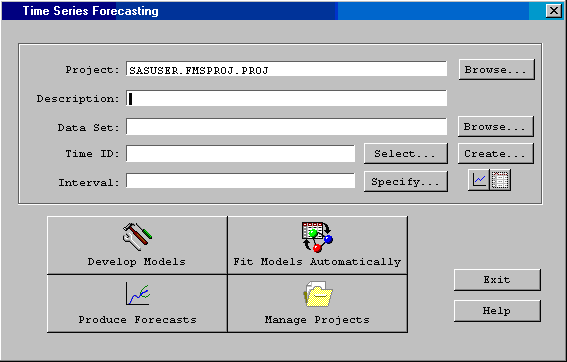Browse for a project
Image resolution: width=567 pixels, height=362 pixels.
pos(496,69)
